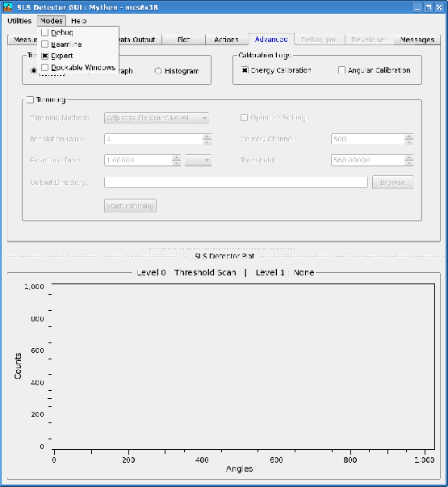The height and width of the screenshot is (487, 448).
Task: Toggle Energy Calibration log checkbox
Action: (245, 70)
